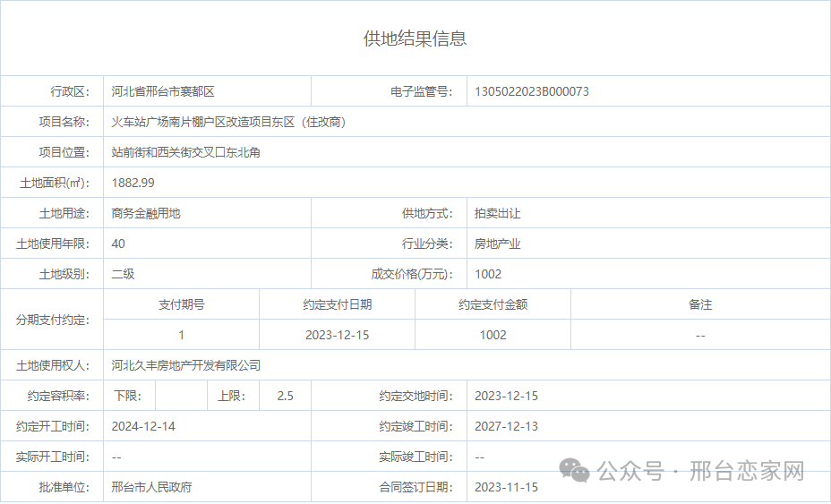Select the 供地方式 label
This screenshot has height=504, width=831.
(427, 214)
